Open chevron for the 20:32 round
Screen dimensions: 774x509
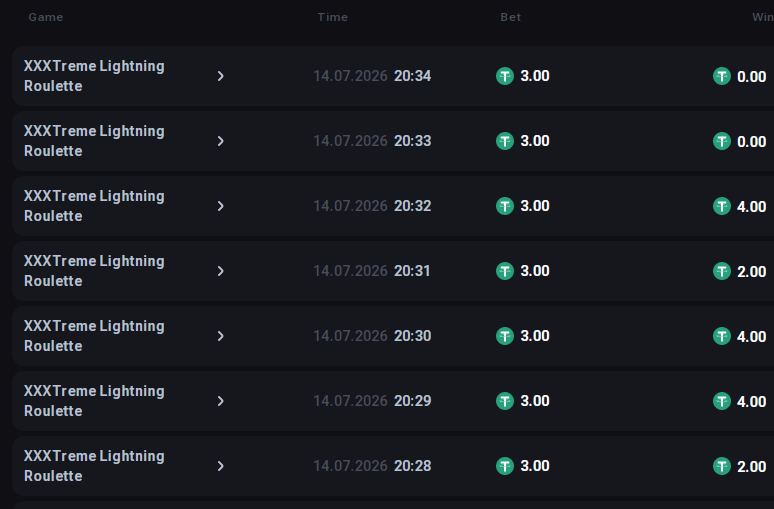point(221,206)
